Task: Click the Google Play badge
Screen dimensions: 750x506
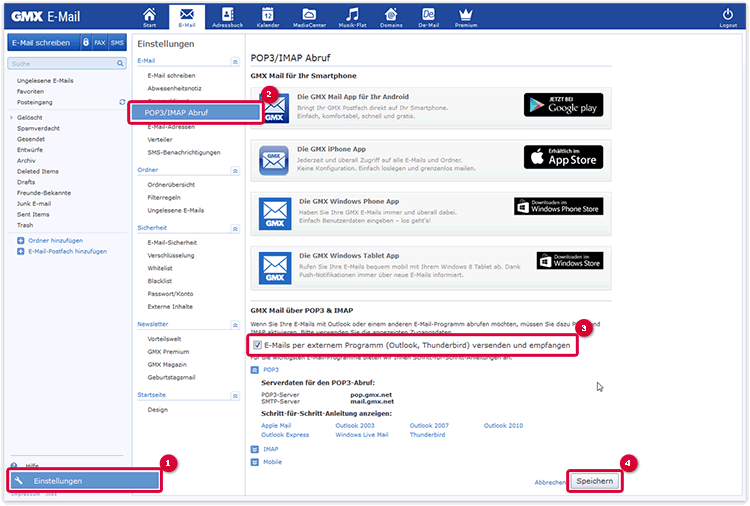Action: pyautogui.click(x=563, y=105)
